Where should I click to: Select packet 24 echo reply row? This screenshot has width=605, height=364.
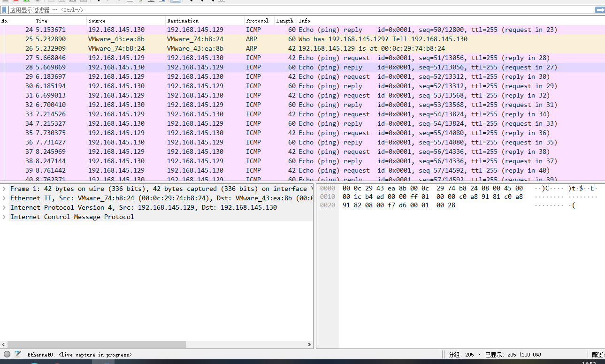click(x=302, y=30)
